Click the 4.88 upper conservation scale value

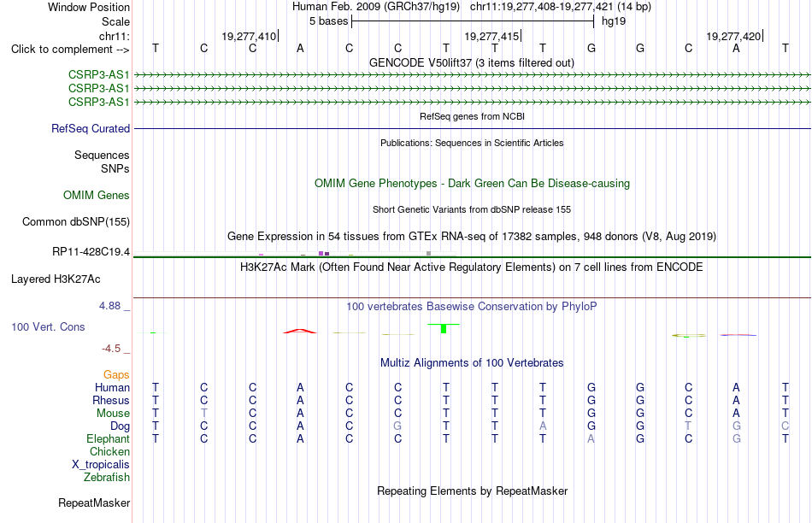[109, 306]
